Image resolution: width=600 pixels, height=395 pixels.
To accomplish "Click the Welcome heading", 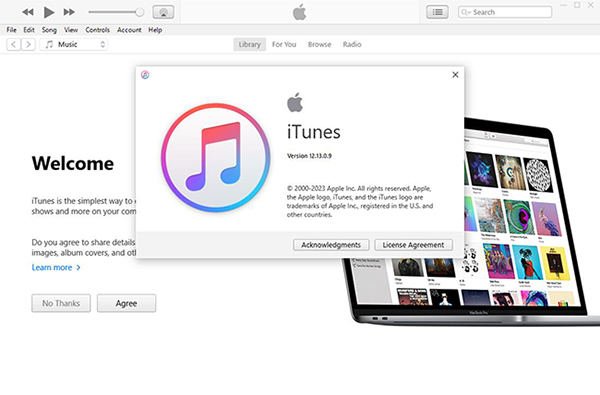I will [73, 163].
